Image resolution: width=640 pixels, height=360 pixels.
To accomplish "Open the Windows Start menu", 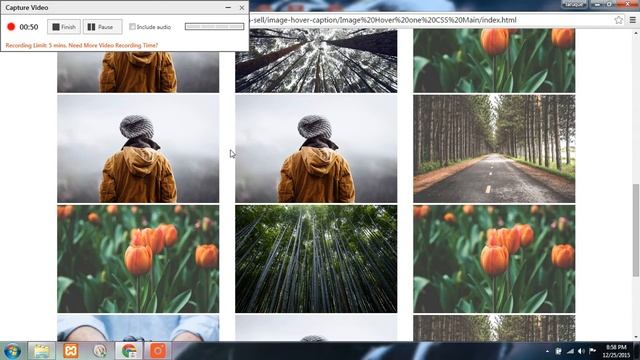I will pos(12,351).
